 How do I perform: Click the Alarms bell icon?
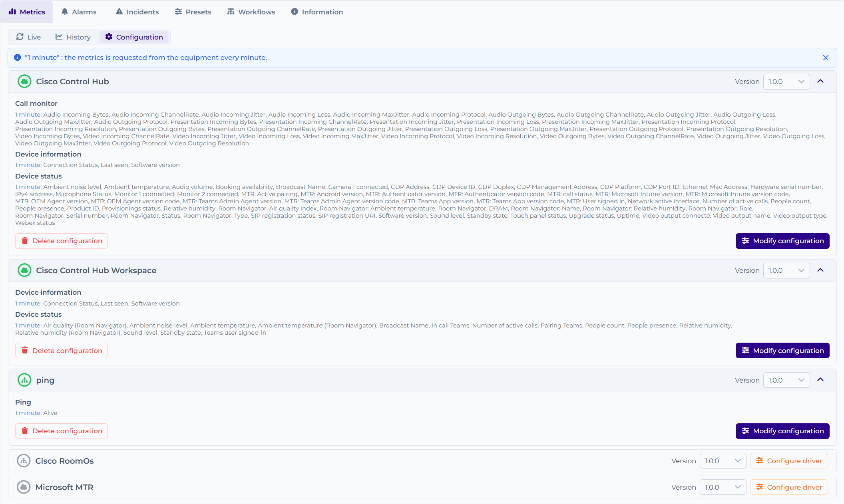(65, 12)
